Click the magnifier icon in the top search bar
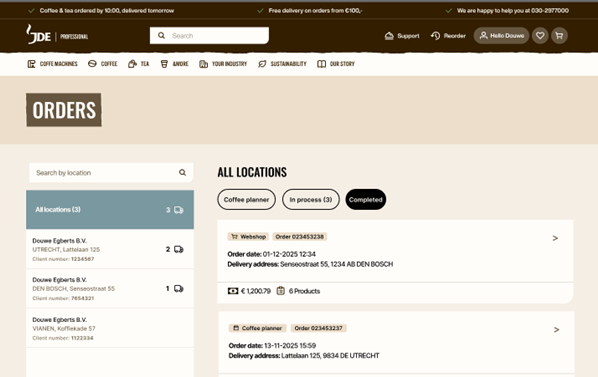This screenshot has width=598, height=377. (161, 35)
